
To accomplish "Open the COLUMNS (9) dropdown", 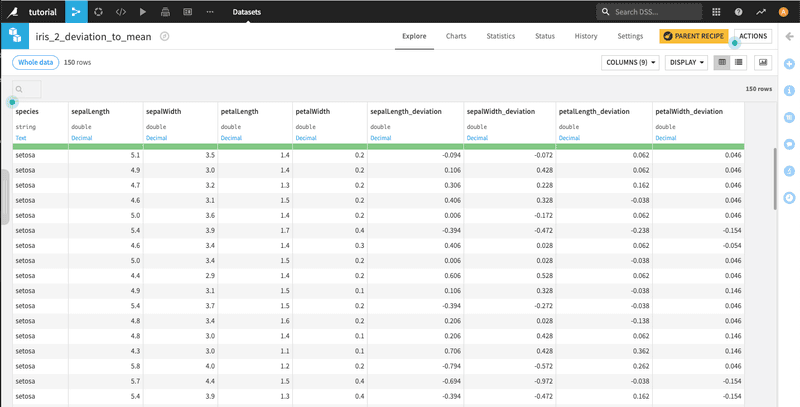I will [630, 62].
